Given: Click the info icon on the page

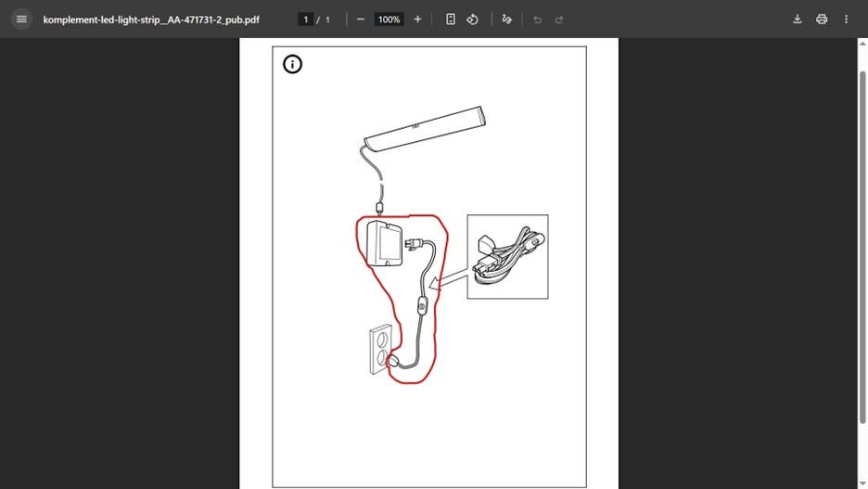Looking at the screenshot, I should pos(292,64).
